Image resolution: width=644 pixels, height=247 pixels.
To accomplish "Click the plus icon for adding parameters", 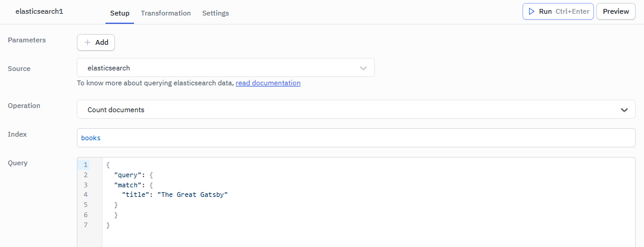I will pos(88,42).
